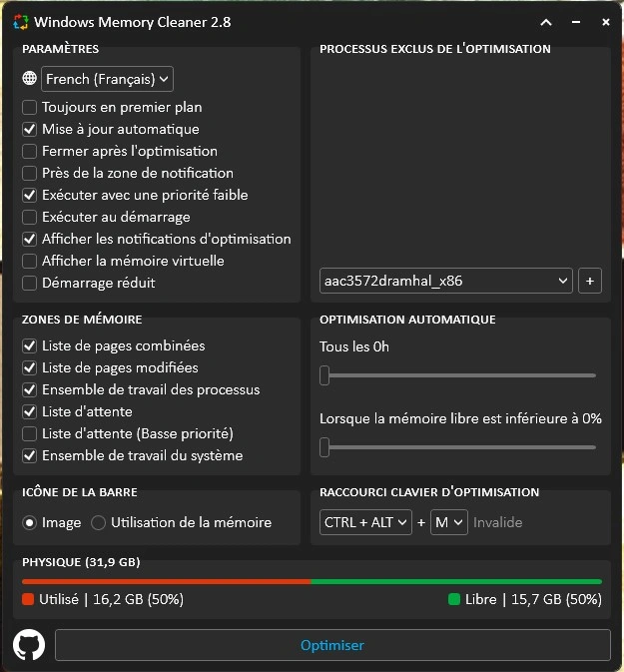Click the free memory threshold slider handle
The height and width of the screenshot is (672, 624).
click(324, 447)
